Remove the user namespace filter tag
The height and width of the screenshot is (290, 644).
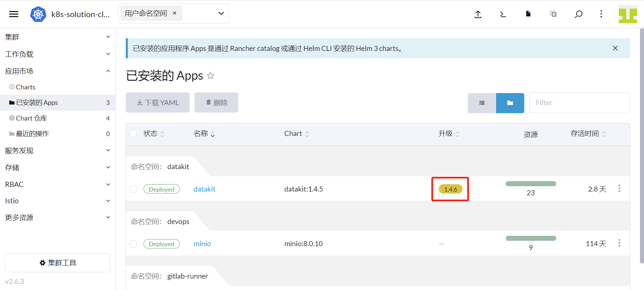(175, 13)
